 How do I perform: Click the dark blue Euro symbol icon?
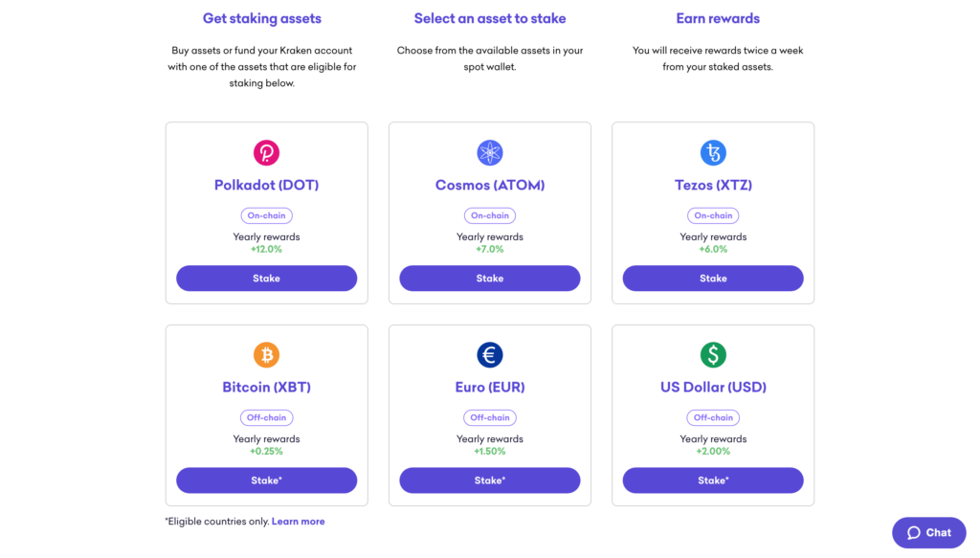pos(489,355)
